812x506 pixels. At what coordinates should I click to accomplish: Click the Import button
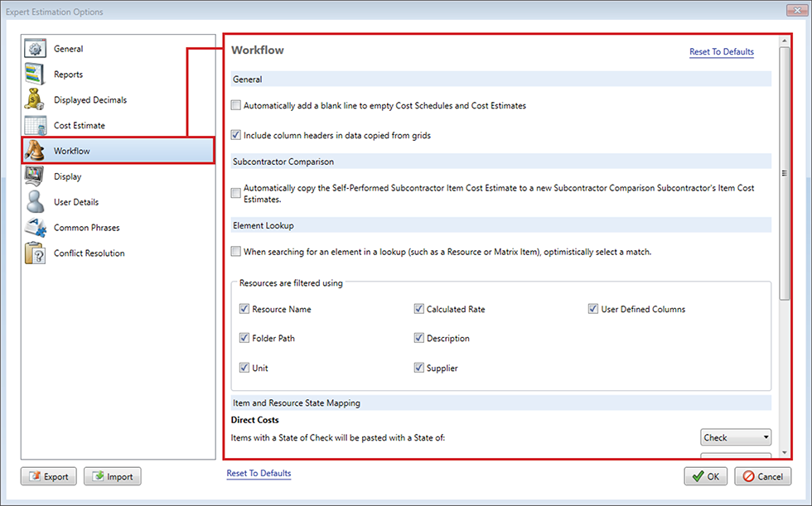pyautogui.click(x=113, y=477)
